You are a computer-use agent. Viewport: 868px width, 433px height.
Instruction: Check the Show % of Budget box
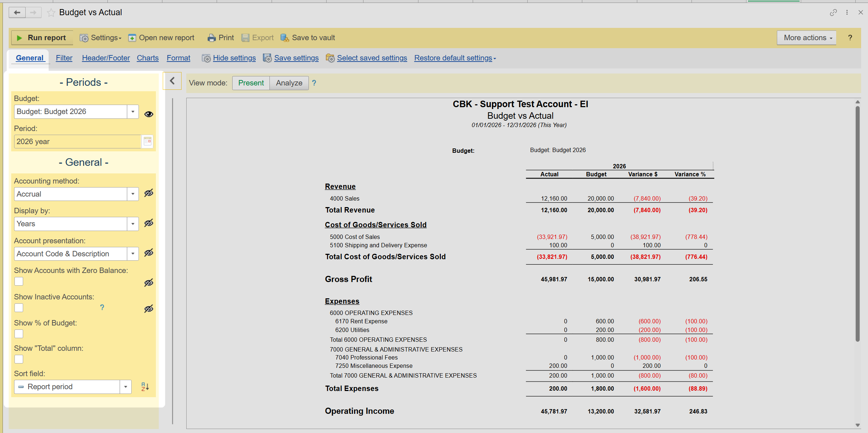(19, 334)
